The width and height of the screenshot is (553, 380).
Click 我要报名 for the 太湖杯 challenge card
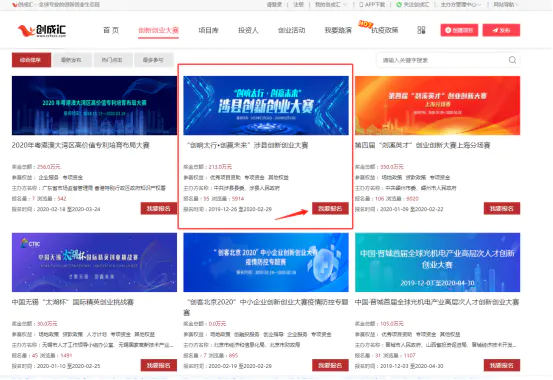coord(159,365)
